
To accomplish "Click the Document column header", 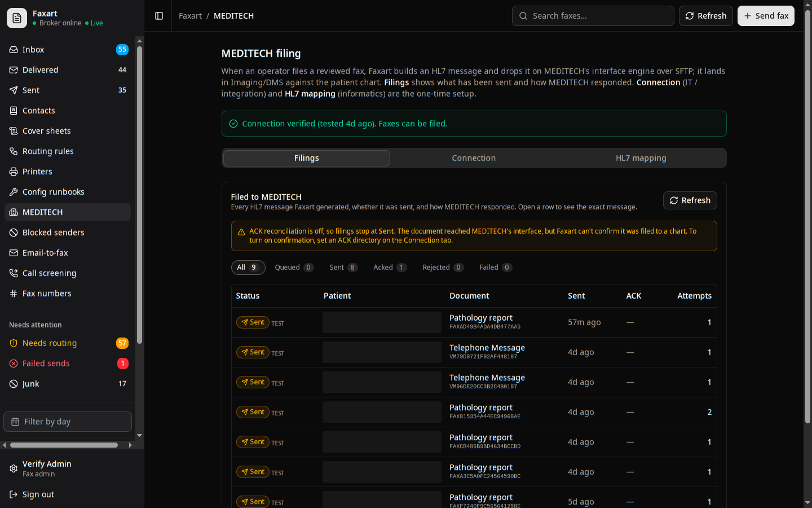I will tap(469, 296).
